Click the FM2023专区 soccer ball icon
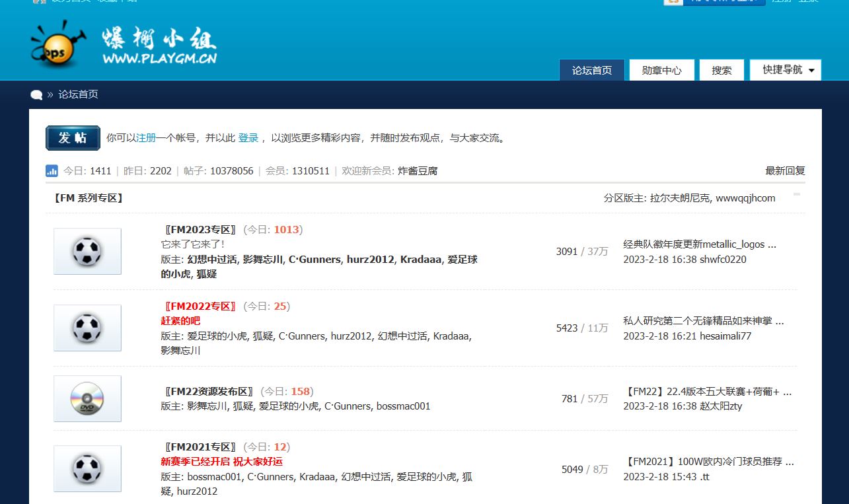The height and width of the screenshot is (504, 849). click(87, 252)
